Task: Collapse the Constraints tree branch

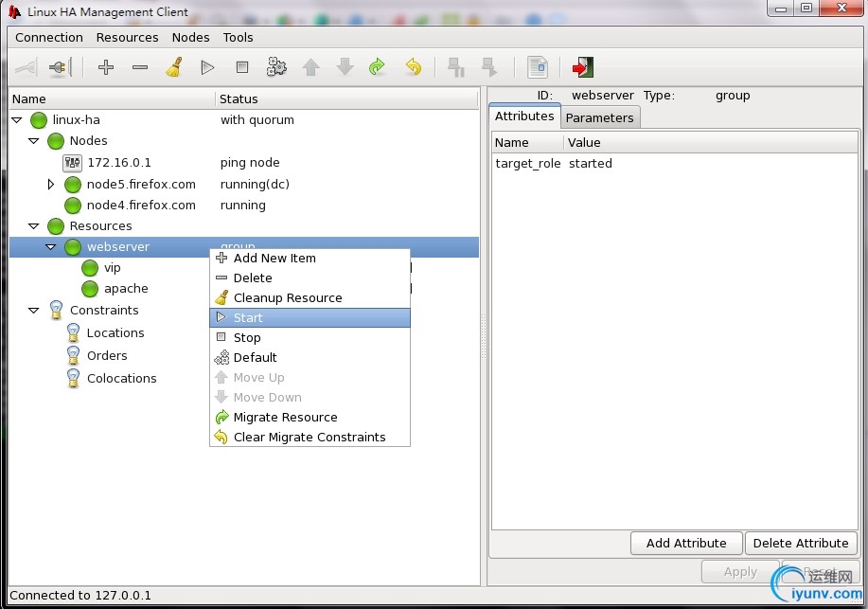Action: (x=34, y=311)
